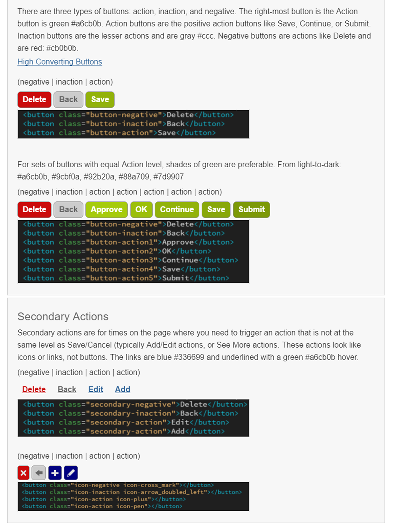Screen dimensions: 400x532
Task: Click the gray double left arrow icon
Action: (39, 473)
